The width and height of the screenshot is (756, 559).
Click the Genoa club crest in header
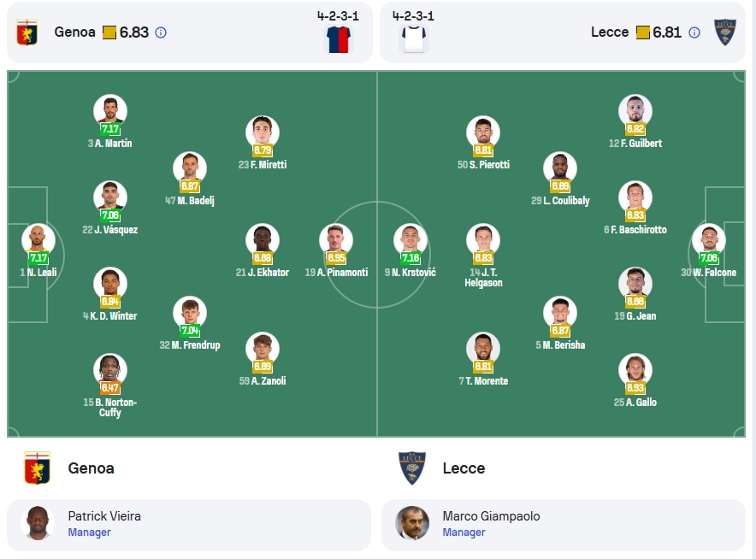pyautogui.click(x=27, y=32)
